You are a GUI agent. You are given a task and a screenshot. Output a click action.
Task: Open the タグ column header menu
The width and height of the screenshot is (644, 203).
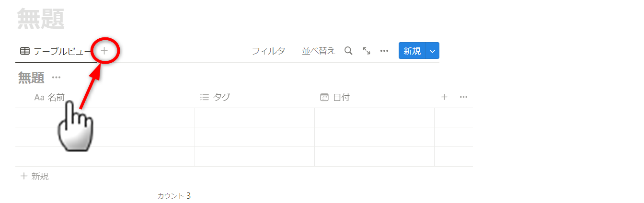pyautogui.click(x=221, y=97)
